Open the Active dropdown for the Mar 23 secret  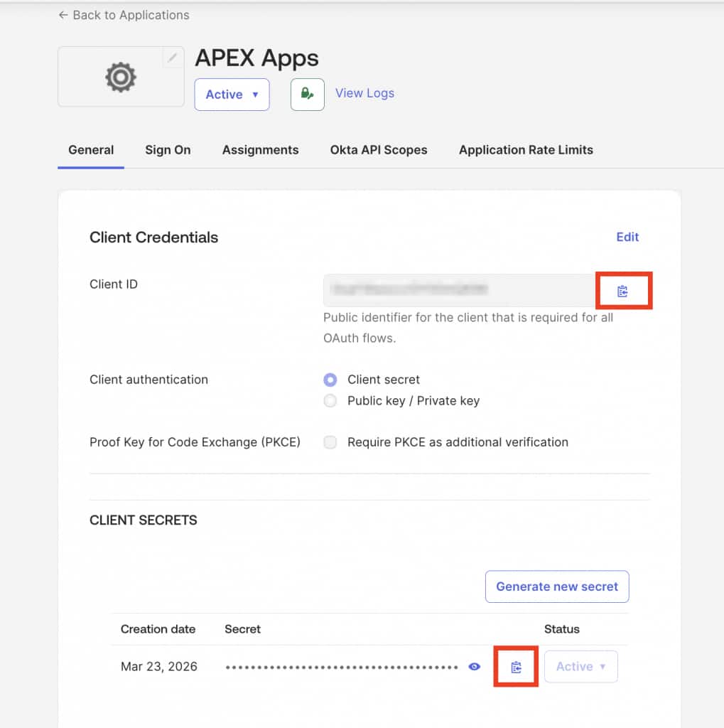click(x=580, y=666)
